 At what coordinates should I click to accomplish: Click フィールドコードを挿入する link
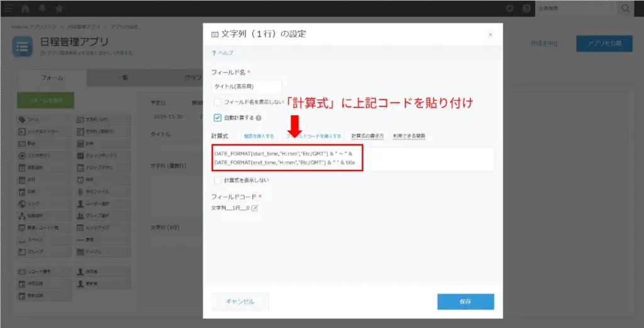click(x=313, y=136)
